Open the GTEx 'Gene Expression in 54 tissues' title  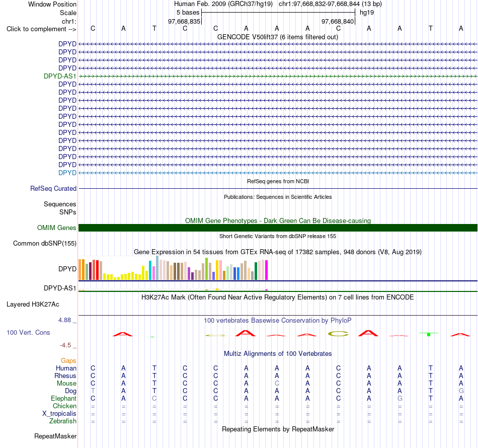coord(278,252)
